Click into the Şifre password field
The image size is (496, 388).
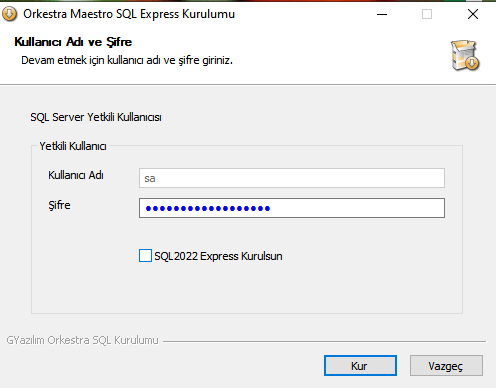click(292, 208)
